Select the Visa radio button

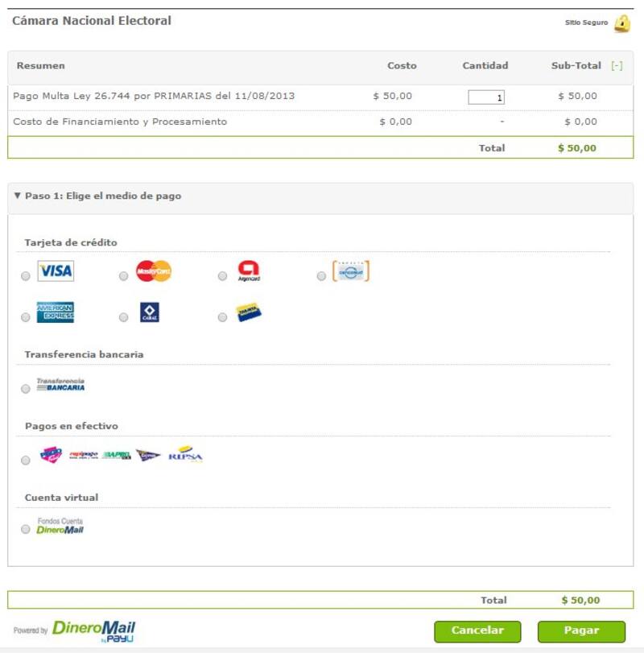[x=26, y=276]
